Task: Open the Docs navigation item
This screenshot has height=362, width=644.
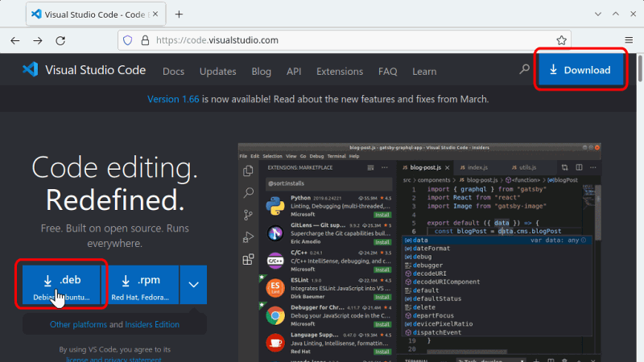Action: 173,71
